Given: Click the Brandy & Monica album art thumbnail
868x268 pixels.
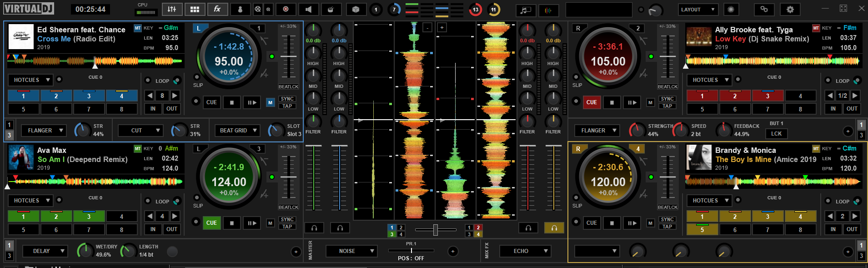Looking at the screenshot, I should (x=699, y=157).
